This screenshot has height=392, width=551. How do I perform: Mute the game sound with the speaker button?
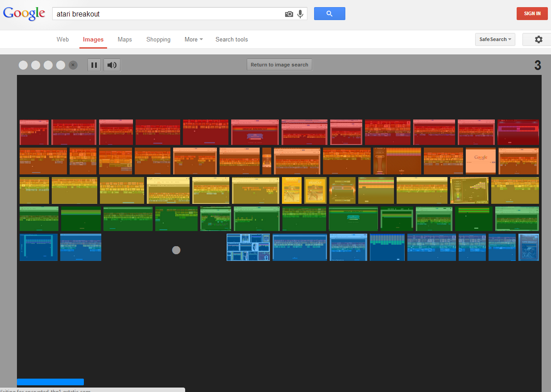coord(112,65)
